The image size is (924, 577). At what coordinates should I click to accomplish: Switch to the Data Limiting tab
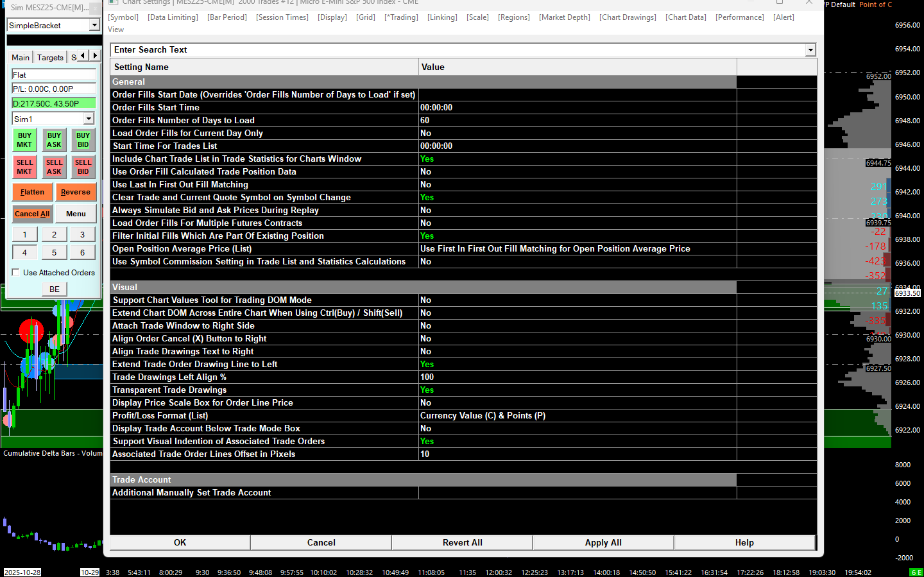173,17
